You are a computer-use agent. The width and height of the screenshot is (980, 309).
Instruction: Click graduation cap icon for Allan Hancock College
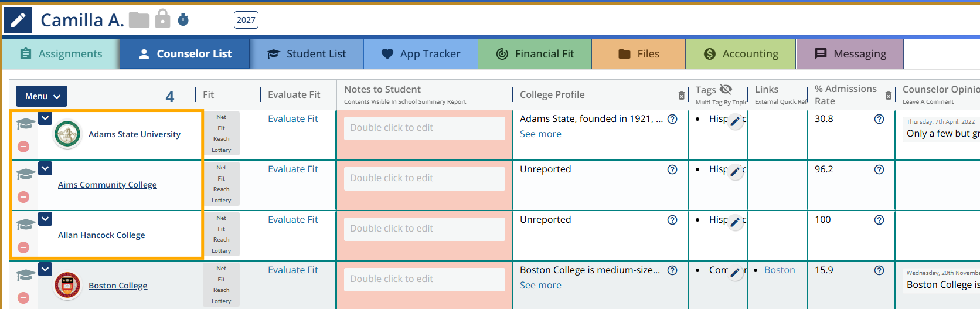point(25,225)
